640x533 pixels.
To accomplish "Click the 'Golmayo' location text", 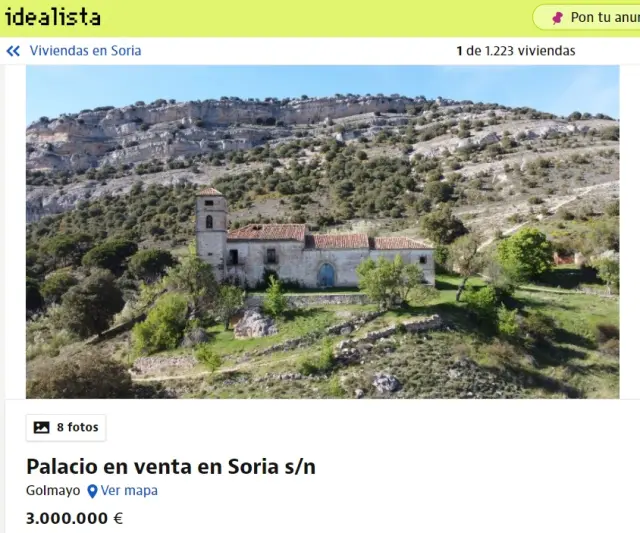I will click(x=53, y=490).
